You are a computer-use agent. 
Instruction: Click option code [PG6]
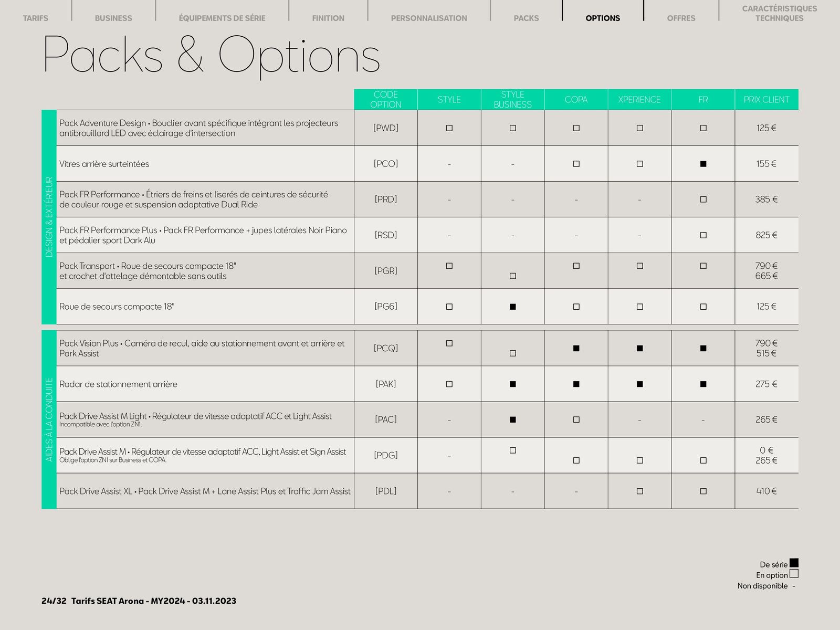point(386,307)
